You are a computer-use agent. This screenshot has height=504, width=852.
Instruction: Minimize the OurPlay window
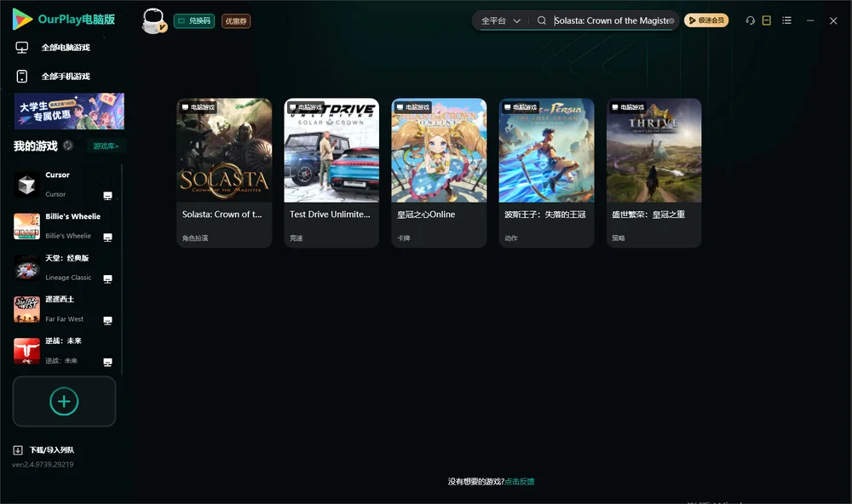pos(810,20)
